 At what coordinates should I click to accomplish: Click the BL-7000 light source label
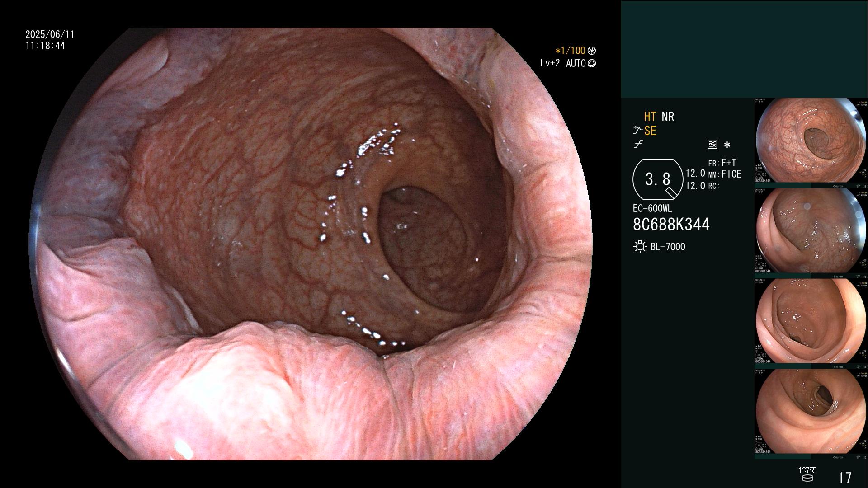[668, 247]
